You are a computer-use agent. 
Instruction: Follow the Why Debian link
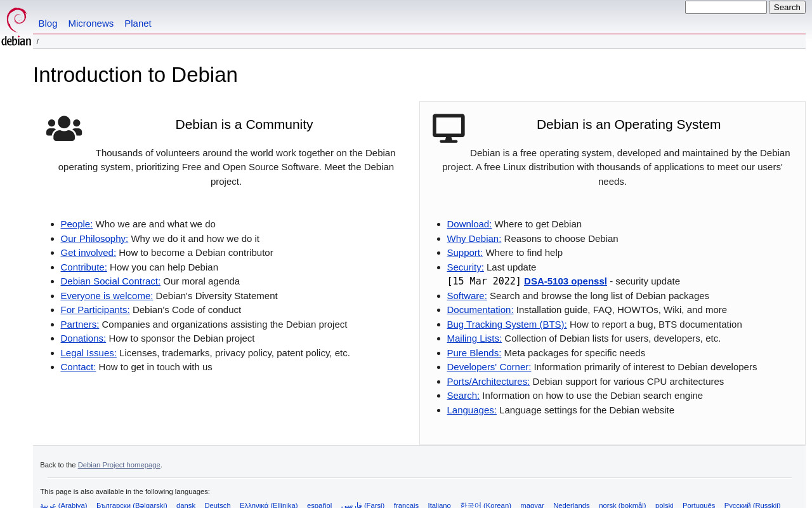pos(474,239)
